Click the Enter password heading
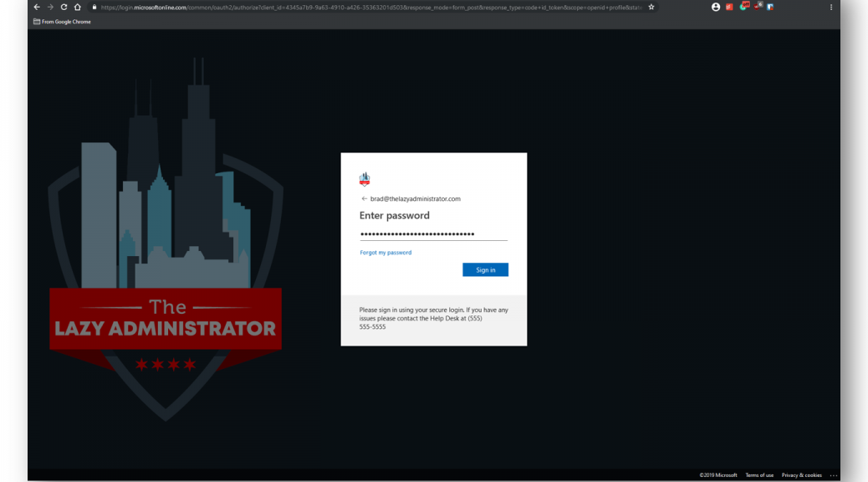 (394, 216)
